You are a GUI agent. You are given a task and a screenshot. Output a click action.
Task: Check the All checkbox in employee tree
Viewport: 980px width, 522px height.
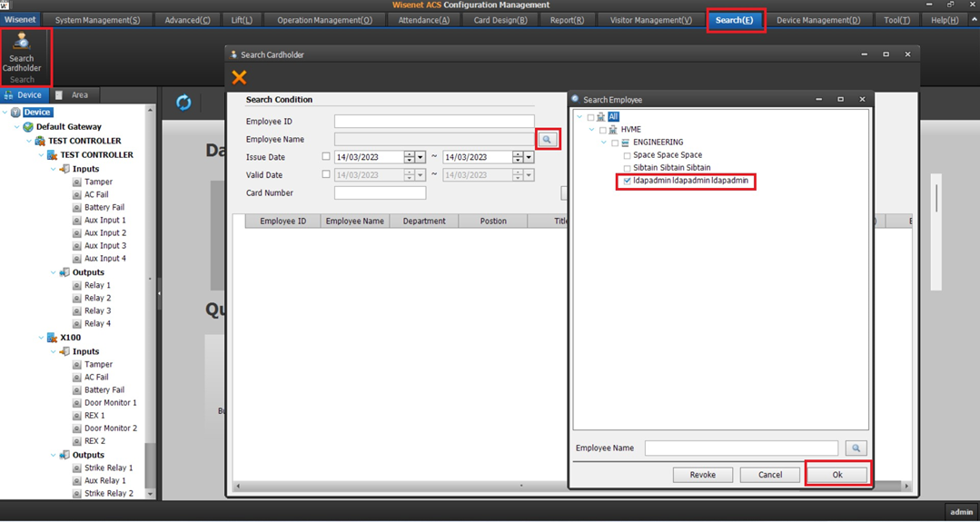[590, 117]
